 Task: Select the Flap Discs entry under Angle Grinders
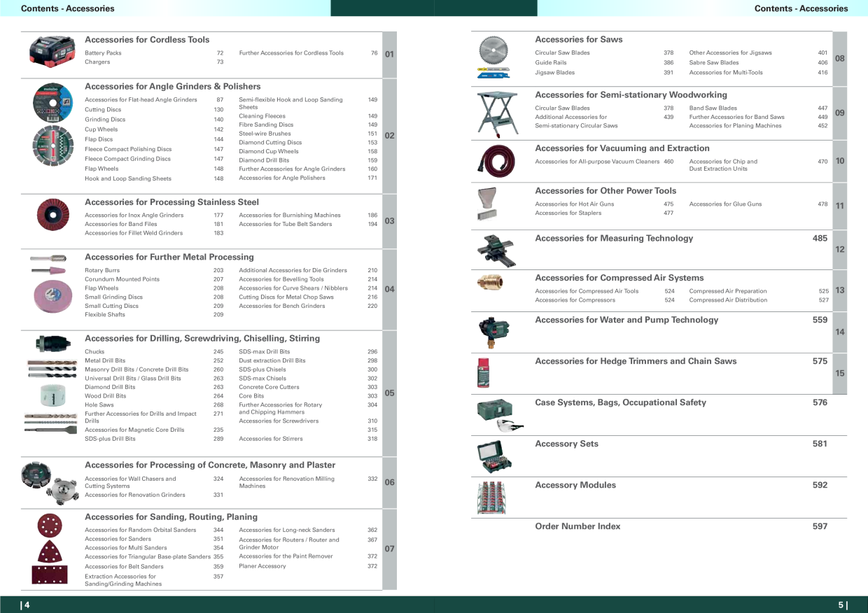tap(99, 139)
